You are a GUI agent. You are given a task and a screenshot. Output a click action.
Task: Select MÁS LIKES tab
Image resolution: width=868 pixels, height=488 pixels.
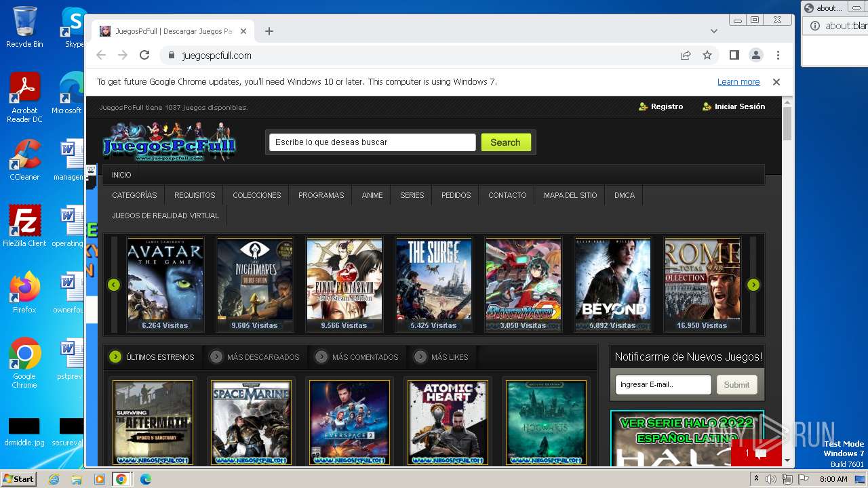(441, 357)
